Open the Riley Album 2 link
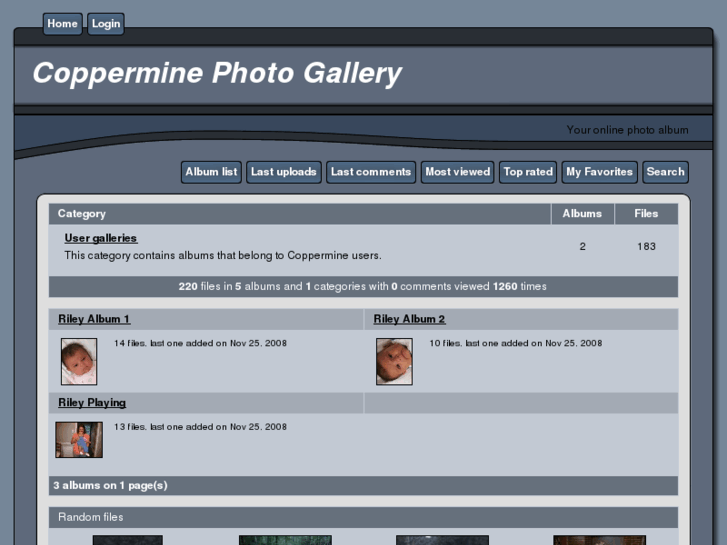 (409, 319)
